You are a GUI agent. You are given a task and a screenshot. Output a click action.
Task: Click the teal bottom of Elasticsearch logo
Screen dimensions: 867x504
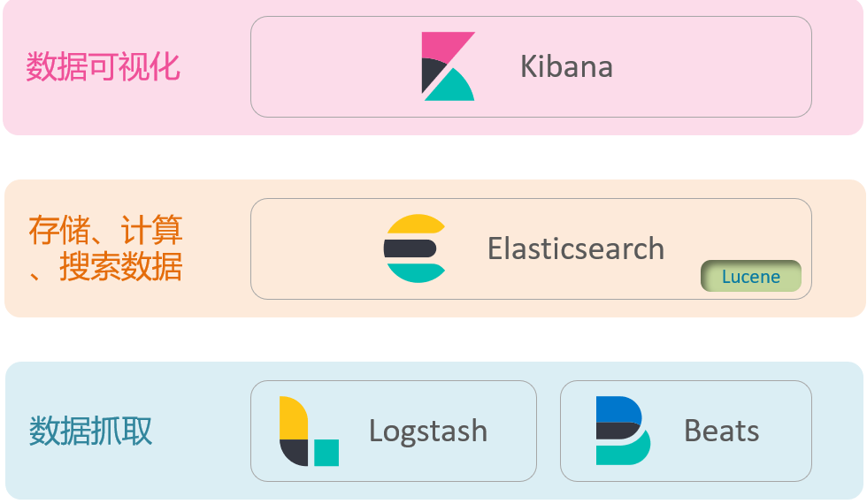[416, 273]
